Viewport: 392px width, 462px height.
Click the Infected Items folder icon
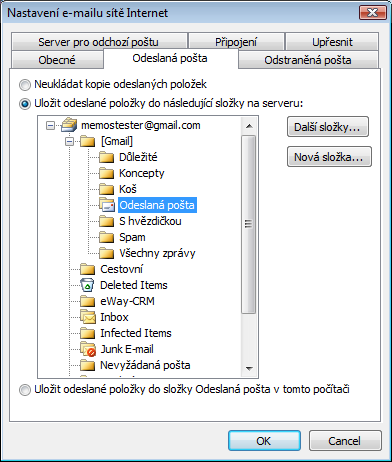point(88,333)
